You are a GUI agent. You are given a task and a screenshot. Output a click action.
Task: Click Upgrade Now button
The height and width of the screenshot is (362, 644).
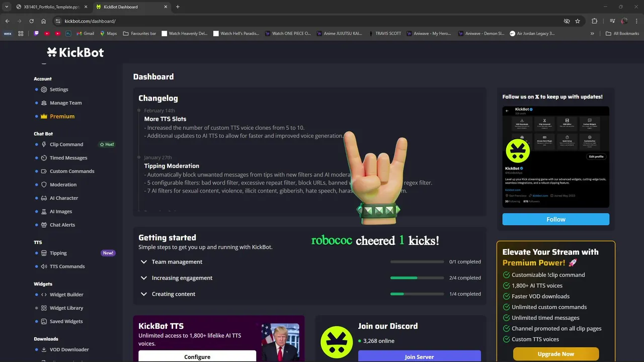click(556, 354)
